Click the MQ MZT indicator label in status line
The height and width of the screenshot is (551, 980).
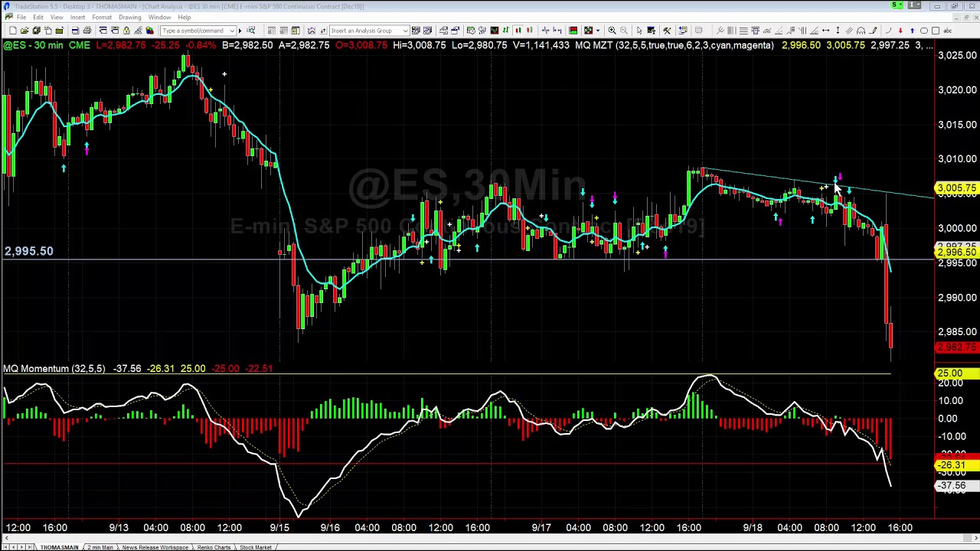coord(674,45)
